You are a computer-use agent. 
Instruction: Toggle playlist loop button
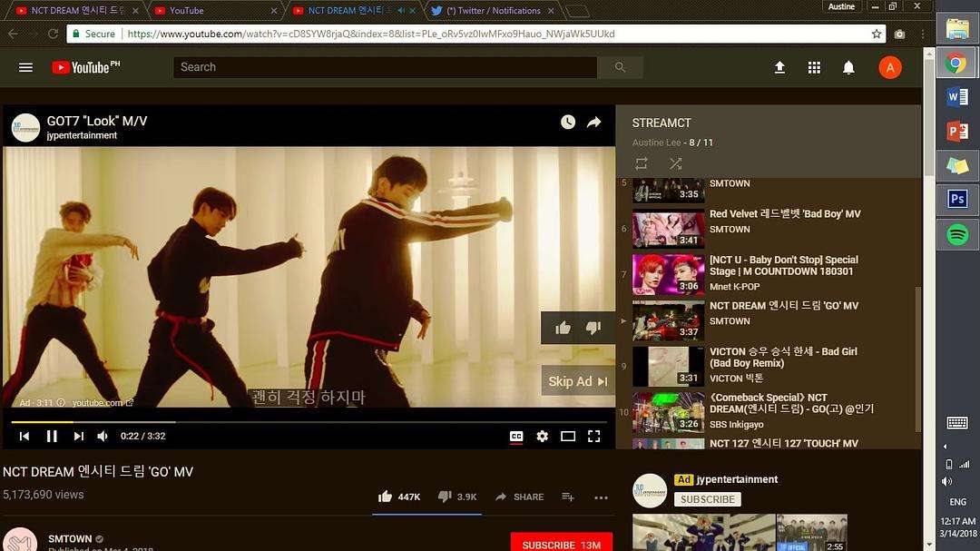pos(642,164)
